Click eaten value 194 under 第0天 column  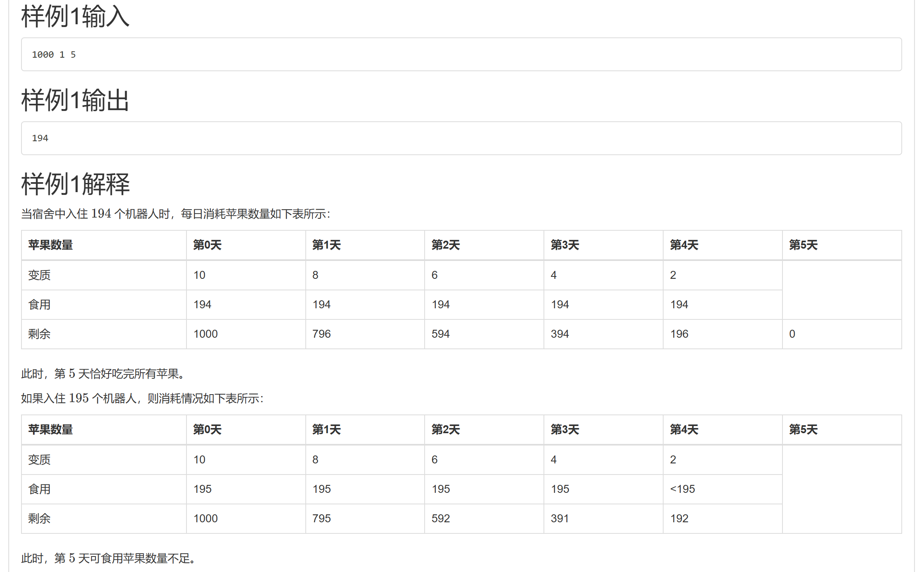202,305
